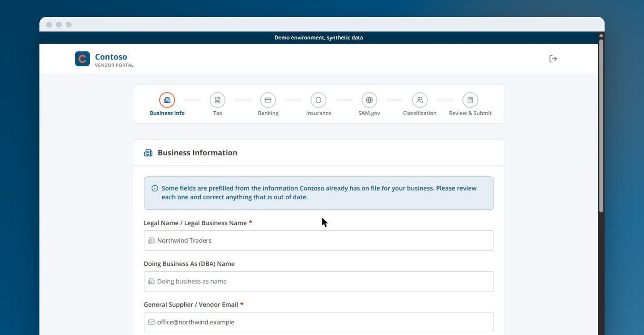
Task: Click the building icon beside Business Information heading
Action: click(148, 153)
